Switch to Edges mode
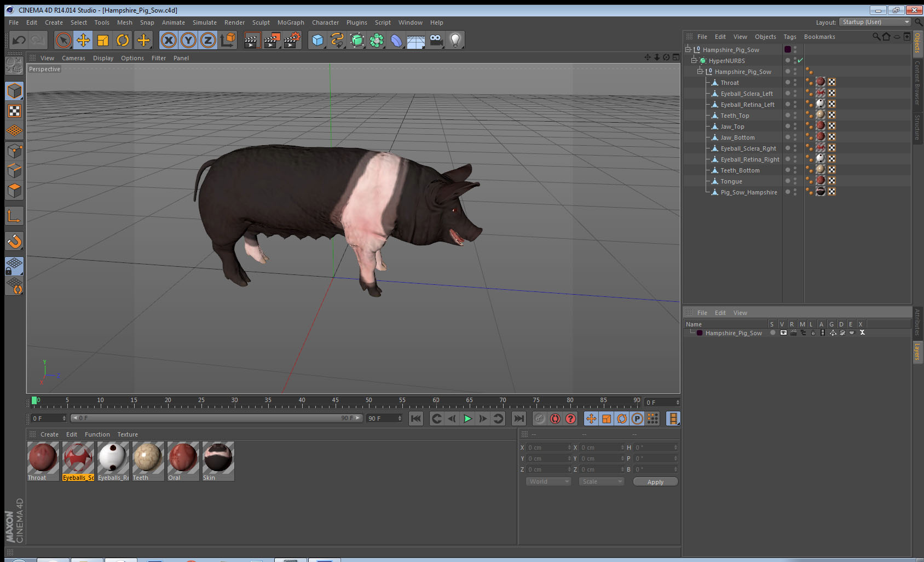 pos(14,170)
